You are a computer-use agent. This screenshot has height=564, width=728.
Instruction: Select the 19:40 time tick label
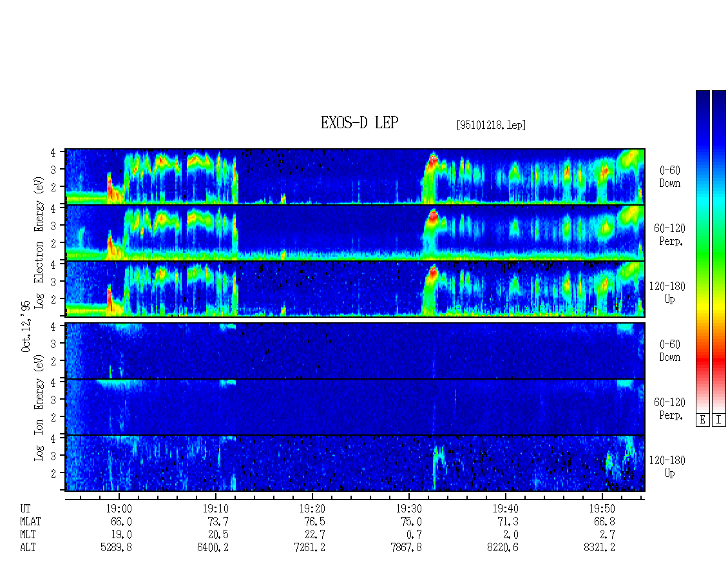506,509
